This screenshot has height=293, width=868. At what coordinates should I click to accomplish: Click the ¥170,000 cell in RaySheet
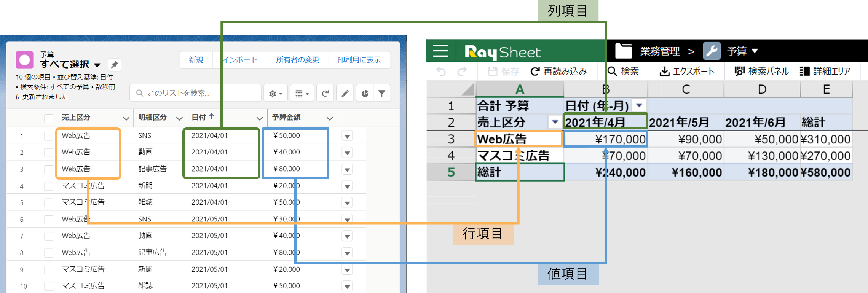(x=605, y=139)
